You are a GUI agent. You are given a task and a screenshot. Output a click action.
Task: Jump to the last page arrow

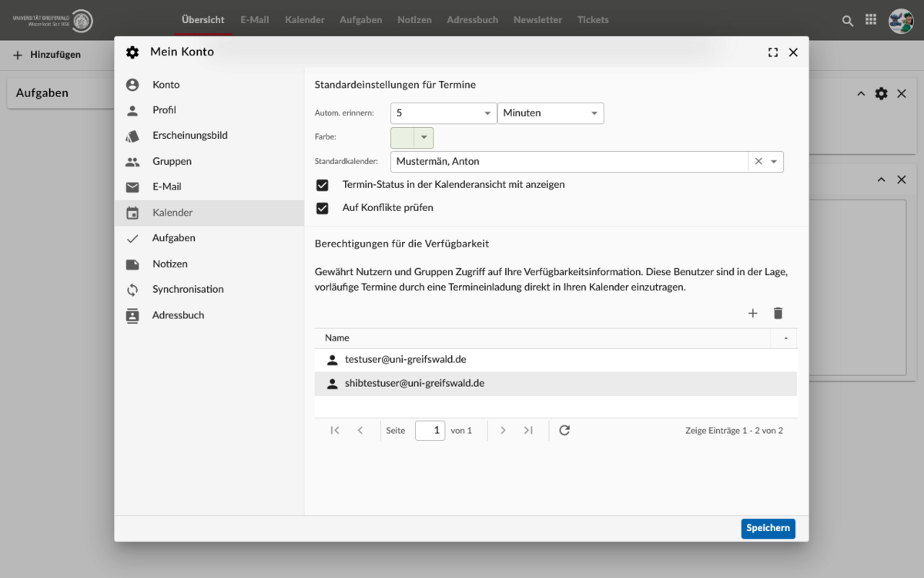(x=528, y=430)
